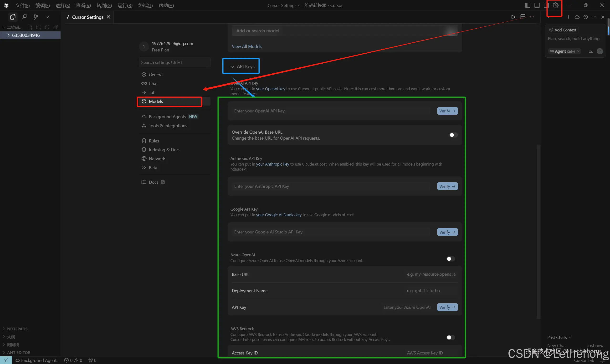The width and height of the screenshot is (610, 364).
Task: Click Verify for the Anthropic API key
Action: (x=447, y=187)
